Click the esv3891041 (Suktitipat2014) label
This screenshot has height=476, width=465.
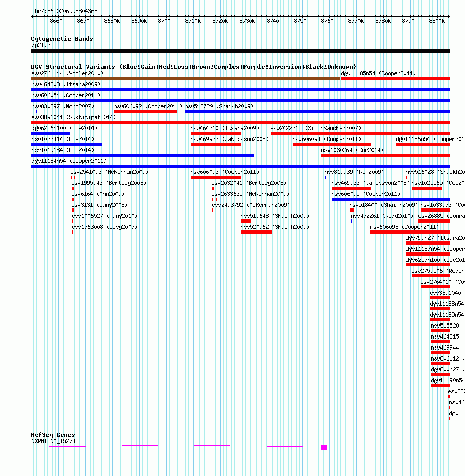[x=74, y=117]
